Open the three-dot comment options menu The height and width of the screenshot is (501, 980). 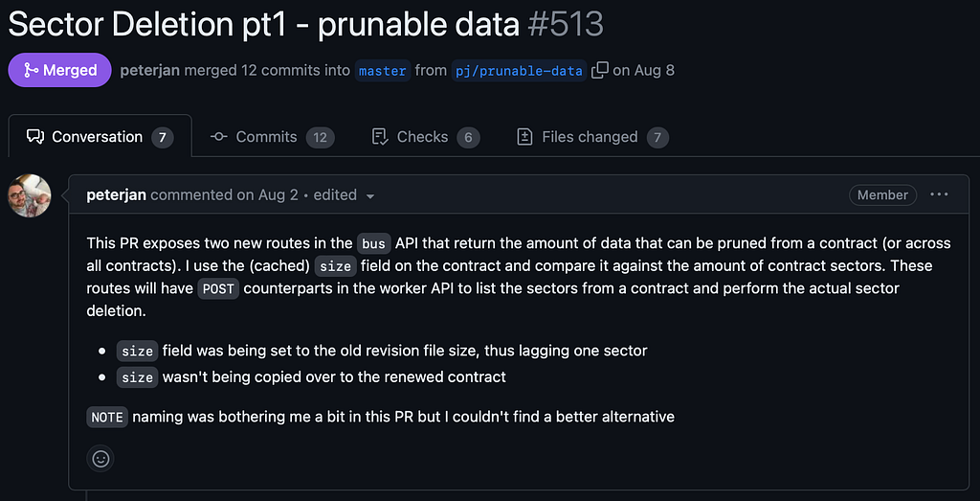click(939, 194)
